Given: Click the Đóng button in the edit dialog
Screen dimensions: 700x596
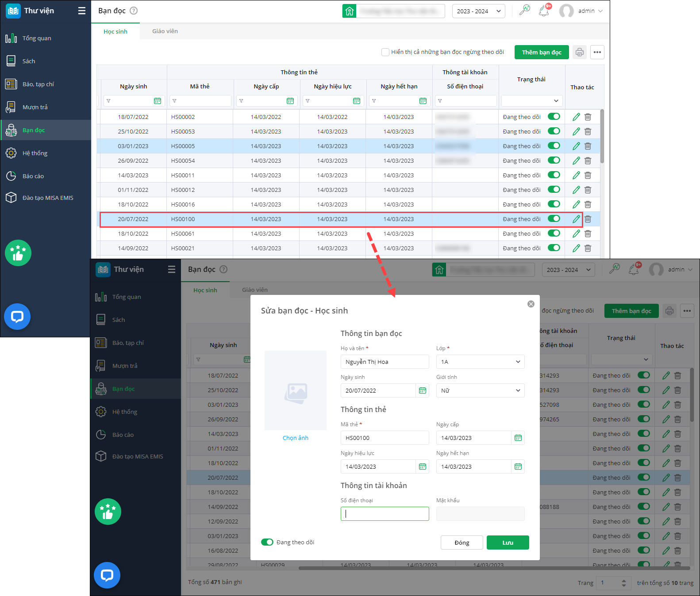Looking at the screenshot, I should coord(462,543).
